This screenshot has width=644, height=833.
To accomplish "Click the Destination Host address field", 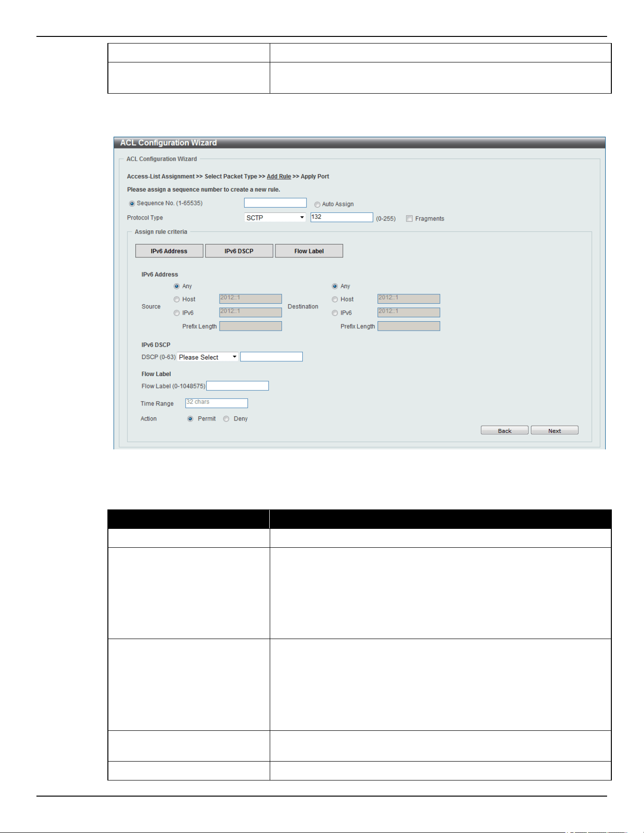I will tap(409, 299).
